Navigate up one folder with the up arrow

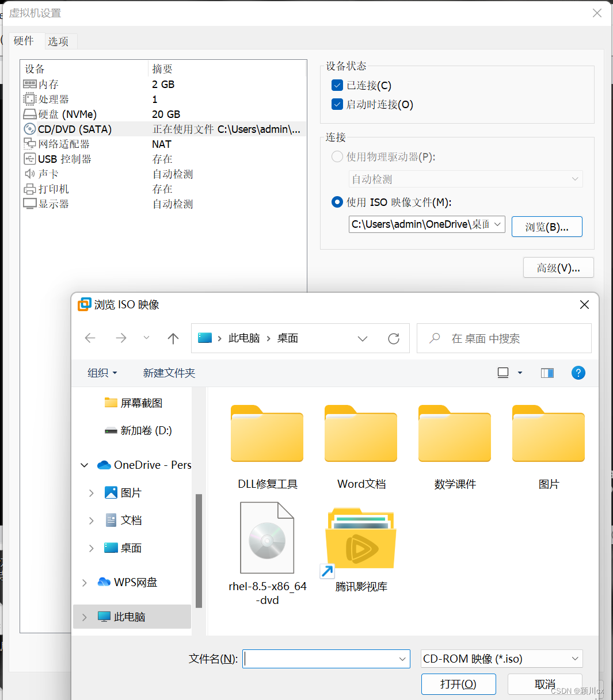click(x=173, y=338)
